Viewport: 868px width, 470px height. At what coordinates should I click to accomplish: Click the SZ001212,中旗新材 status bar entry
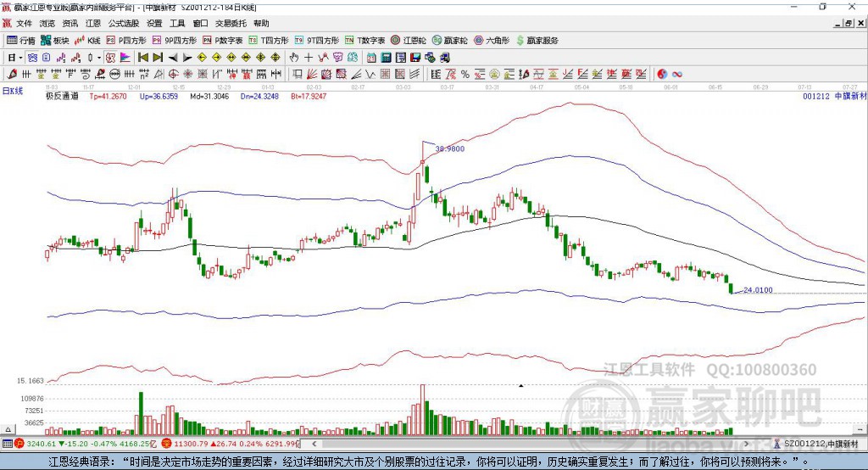tap(821, 444)
